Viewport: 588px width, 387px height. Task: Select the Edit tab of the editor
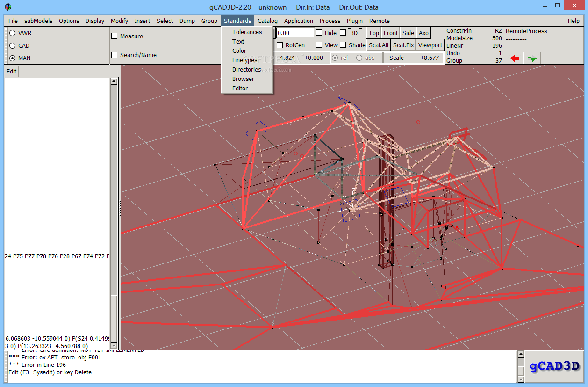click(12, 72)
